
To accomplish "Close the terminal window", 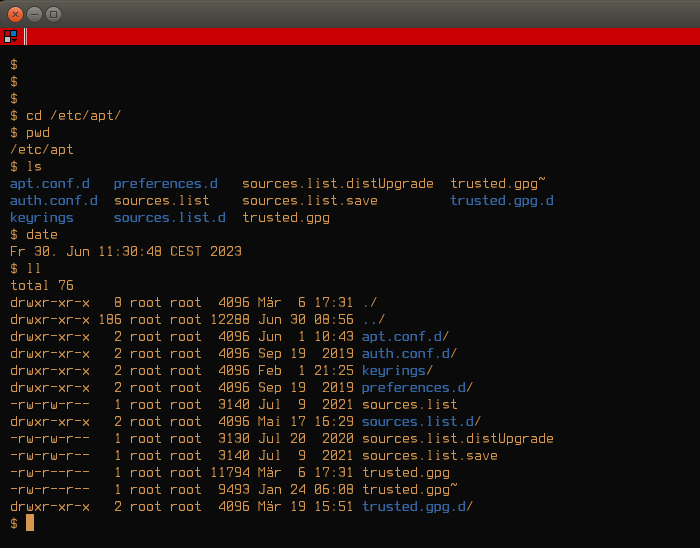I will (x=15, y=14).
